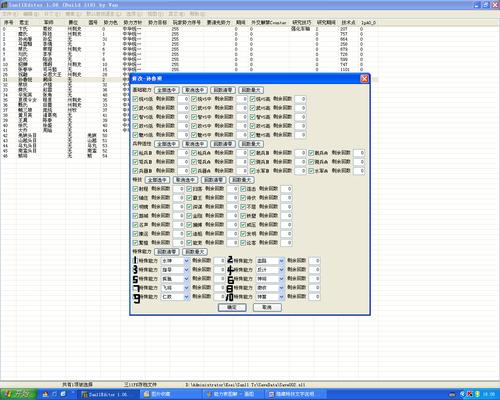Open the first menu in the menu bar
This screenshot has width=500, height=400.
coord(10,14)
